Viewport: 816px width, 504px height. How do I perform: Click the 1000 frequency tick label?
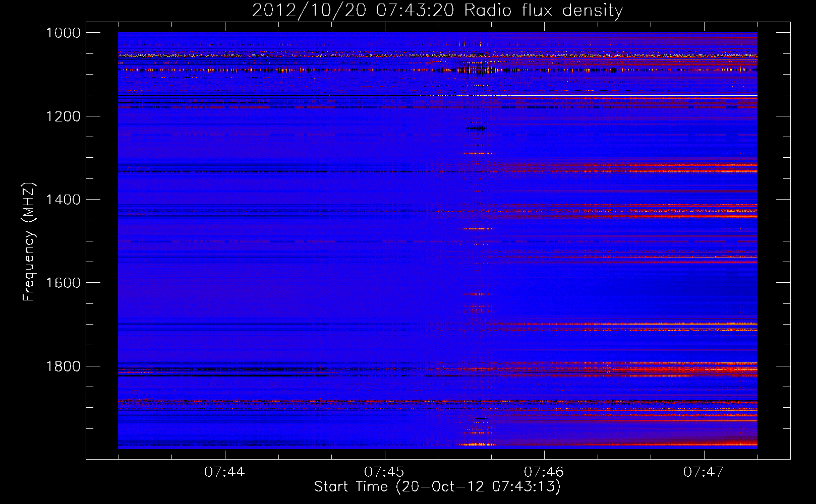pos(63,33)
